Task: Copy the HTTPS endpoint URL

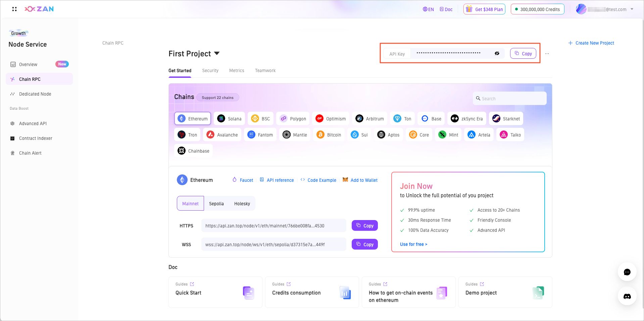Action: click(365, 225)
